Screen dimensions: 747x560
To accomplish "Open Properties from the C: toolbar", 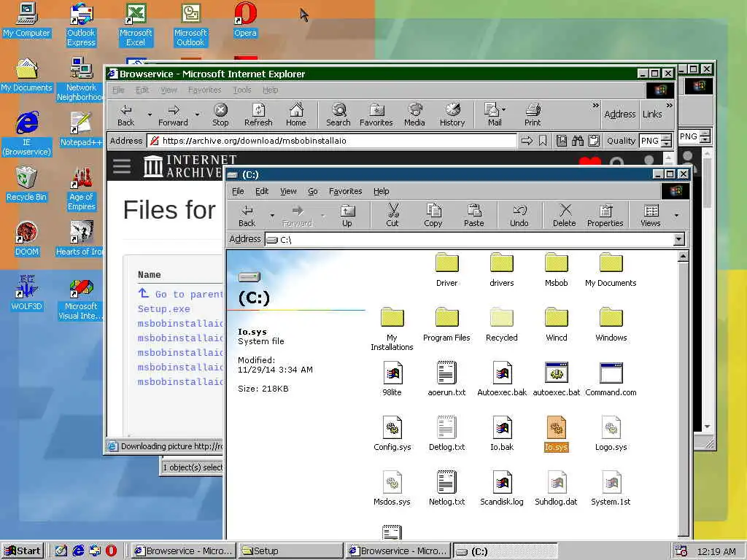I will 605,215.
